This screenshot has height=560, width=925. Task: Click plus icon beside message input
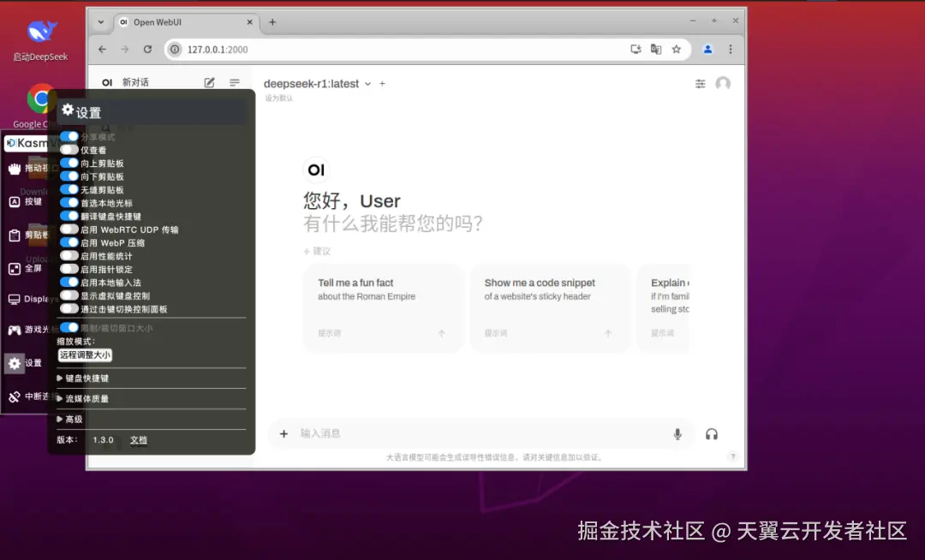(283, 434)
